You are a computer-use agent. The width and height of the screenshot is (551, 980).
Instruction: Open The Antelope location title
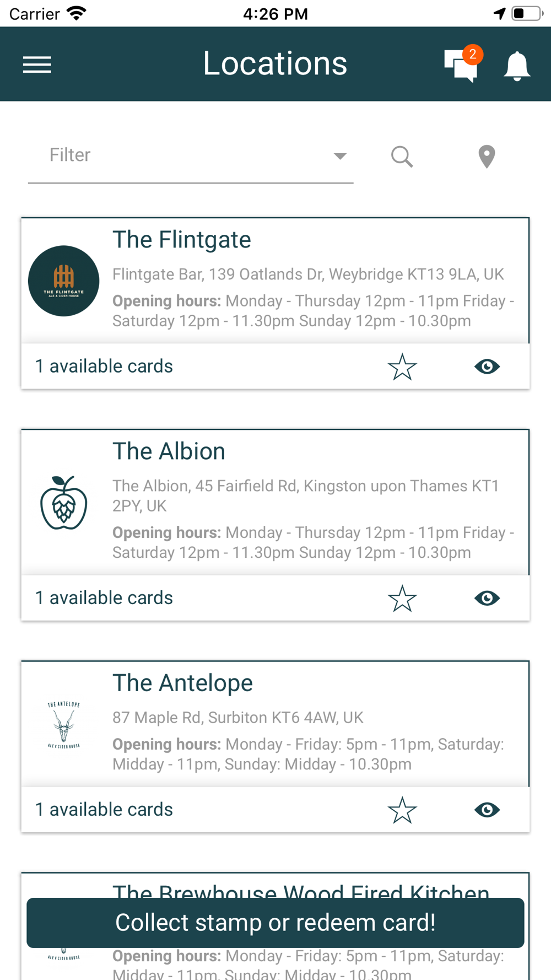point(183,683)
